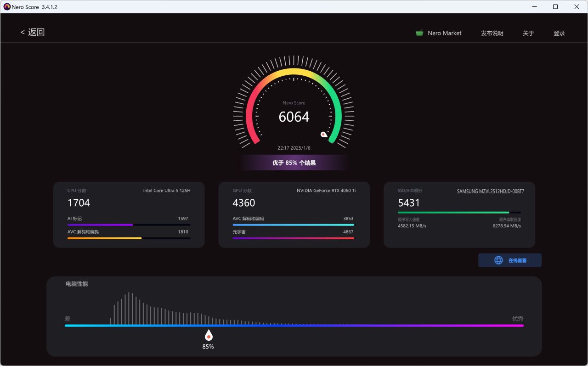This screenshot has height=366, width=588.
Task: Open Nero Market link
Action: (444, 33)
